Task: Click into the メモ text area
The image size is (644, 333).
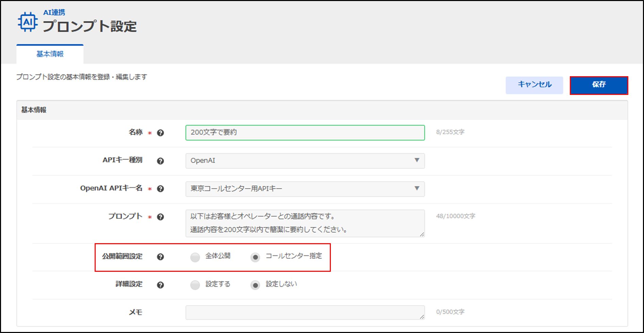Action: [305, 312]
